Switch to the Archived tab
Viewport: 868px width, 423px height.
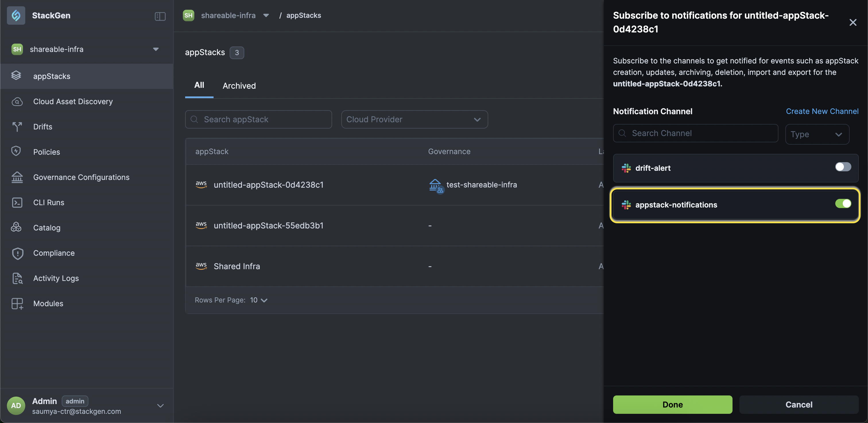coord(239,86)
